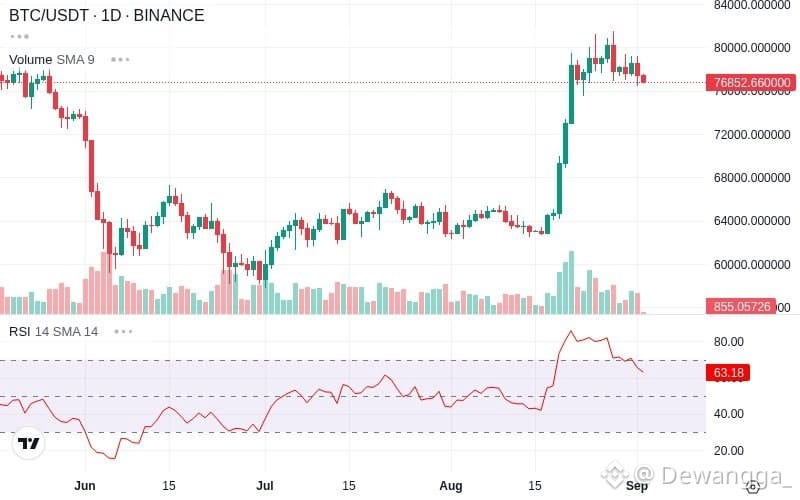Screen dimensions: 800x500
Task: Click the 855.05726 volume value label
Action: pos(741,307)
